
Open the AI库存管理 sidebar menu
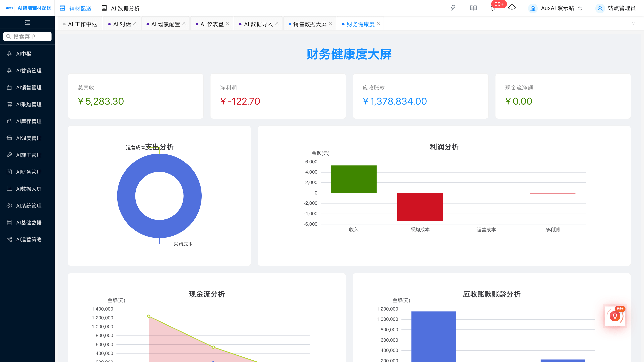(x=27, y=121)
